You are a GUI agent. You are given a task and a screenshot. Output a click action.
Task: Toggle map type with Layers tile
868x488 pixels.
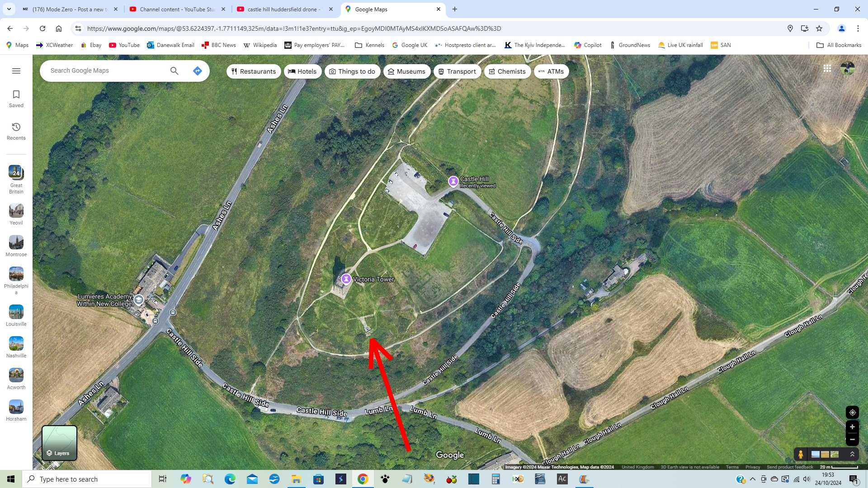[59, 443]
